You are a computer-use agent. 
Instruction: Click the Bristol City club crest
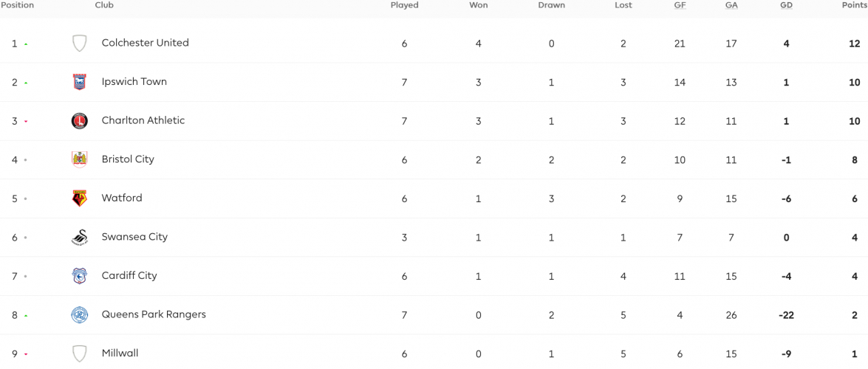pos(80,159)
